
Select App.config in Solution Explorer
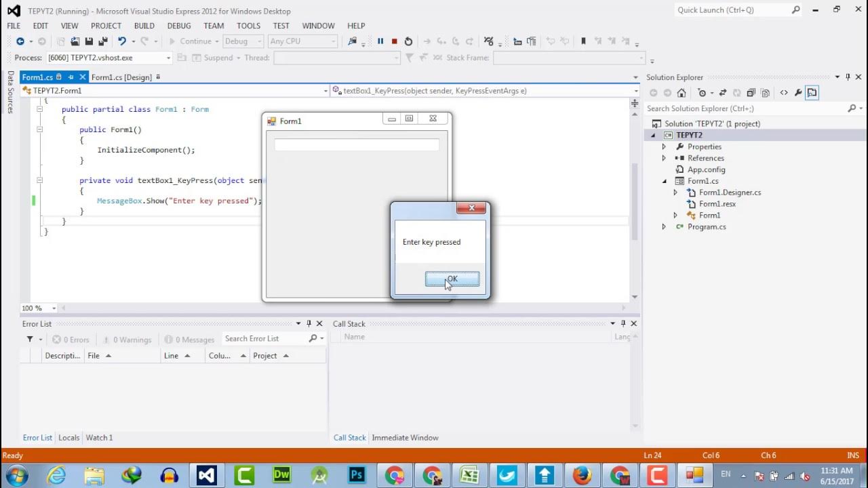coord(706,170)
